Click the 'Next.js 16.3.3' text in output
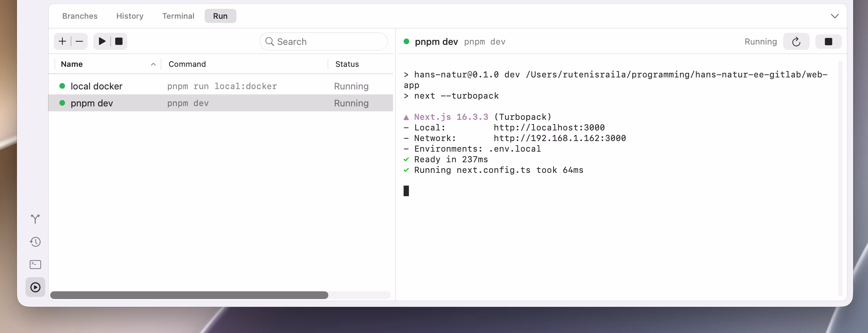The height and width of the screenshot is (333, 868). click(x=451, y=117)
